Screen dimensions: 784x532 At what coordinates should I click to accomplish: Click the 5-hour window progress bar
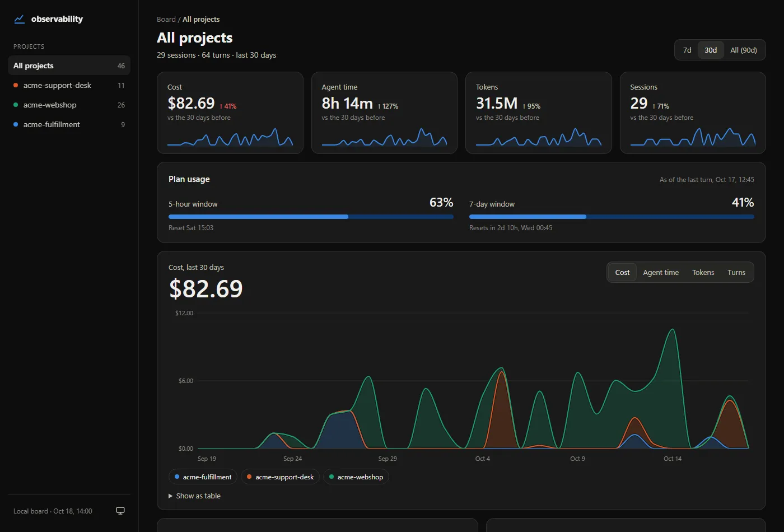click(x=311, y=217)
